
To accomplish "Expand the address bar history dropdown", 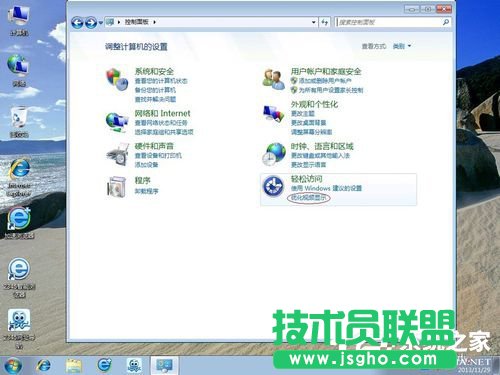I will 314,22.
